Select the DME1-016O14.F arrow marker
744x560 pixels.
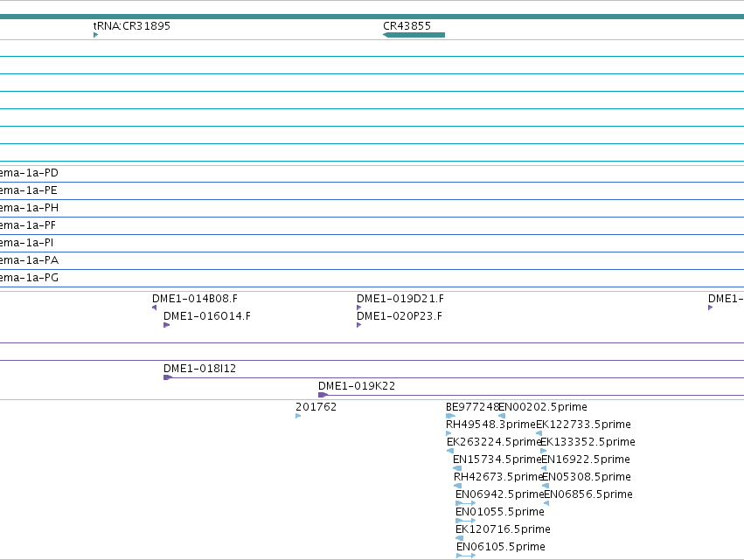(x=166, y=325)
